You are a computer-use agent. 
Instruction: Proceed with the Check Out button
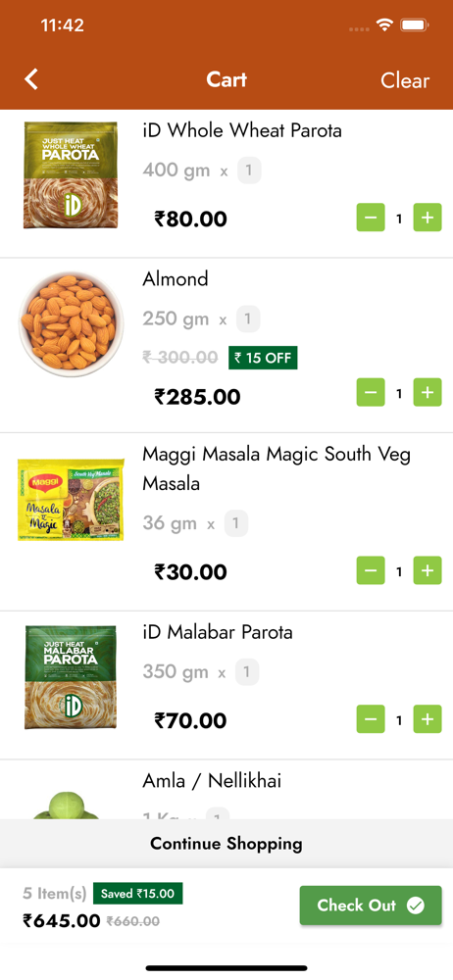(371, 905)
